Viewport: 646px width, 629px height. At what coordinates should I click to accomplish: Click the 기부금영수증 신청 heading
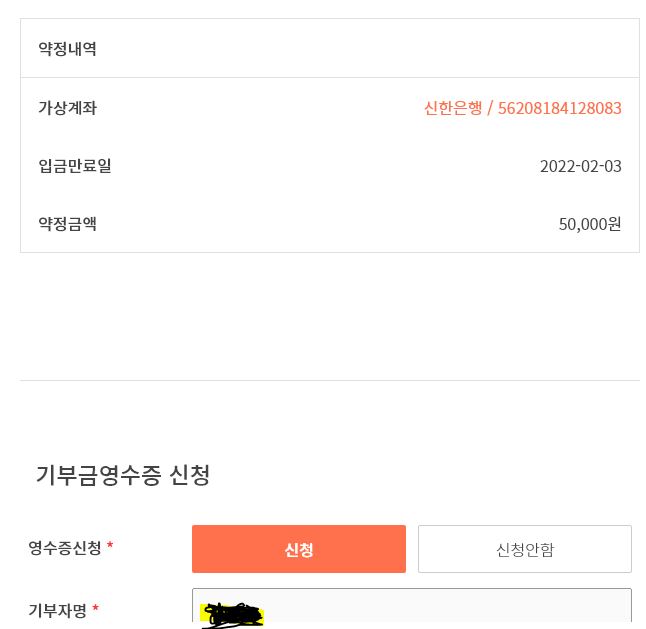click(123, 475)
